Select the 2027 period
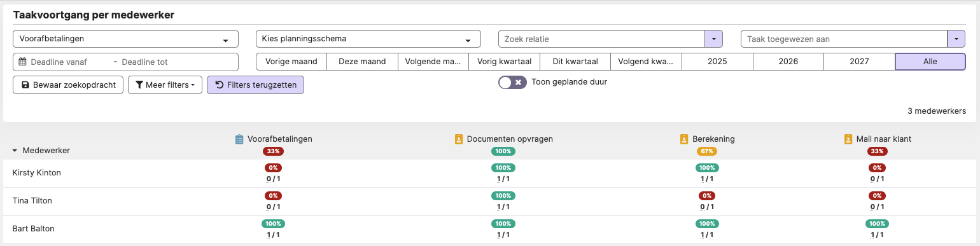Screen dimensions: 980x246 pyautogui.click(x=859, y=62)
